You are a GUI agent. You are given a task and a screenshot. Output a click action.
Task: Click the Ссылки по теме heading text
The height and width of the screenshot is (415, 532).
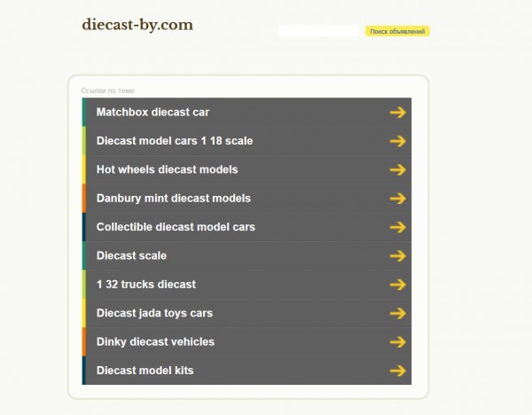pyautogui.click(x=107, y=90)
